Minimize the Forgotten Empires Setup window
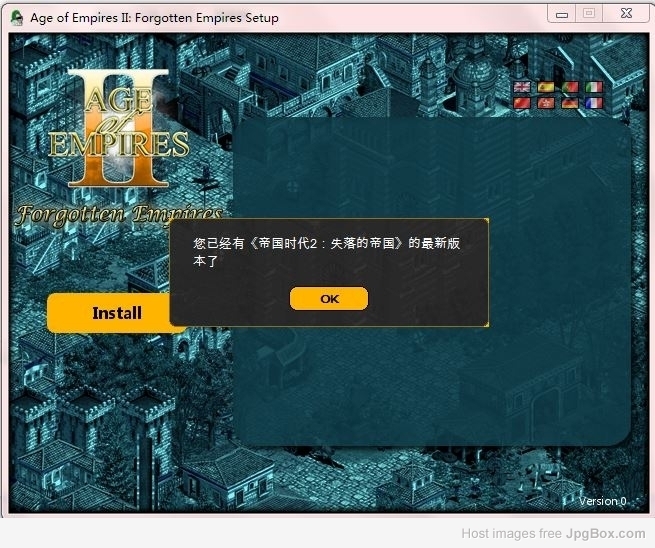655x548 pixels. [562, 14]
